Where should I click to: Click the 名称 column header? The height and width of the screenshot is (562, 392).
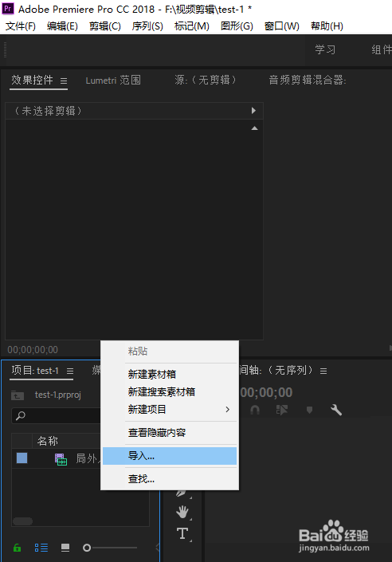pos(48,441)
